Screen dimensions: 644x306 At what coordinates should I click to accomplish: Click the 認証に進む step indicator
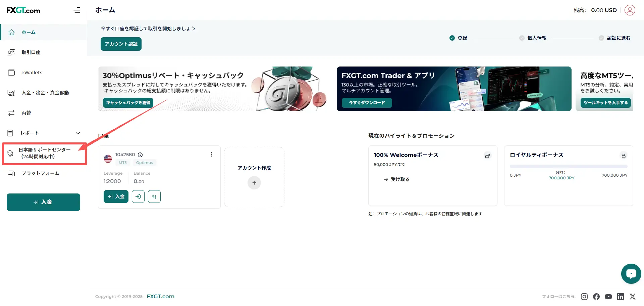615,38
